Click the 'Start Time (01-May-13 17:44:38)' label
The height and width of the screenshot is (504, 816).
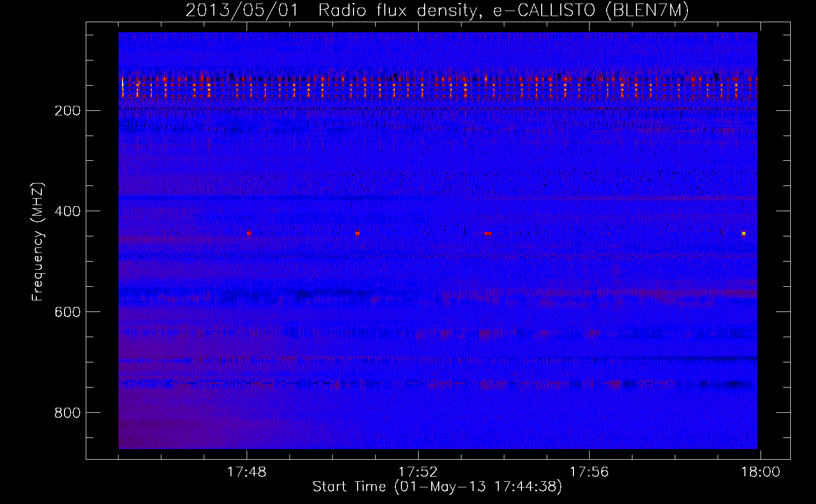pyautogui.click(x=437, y=487)
